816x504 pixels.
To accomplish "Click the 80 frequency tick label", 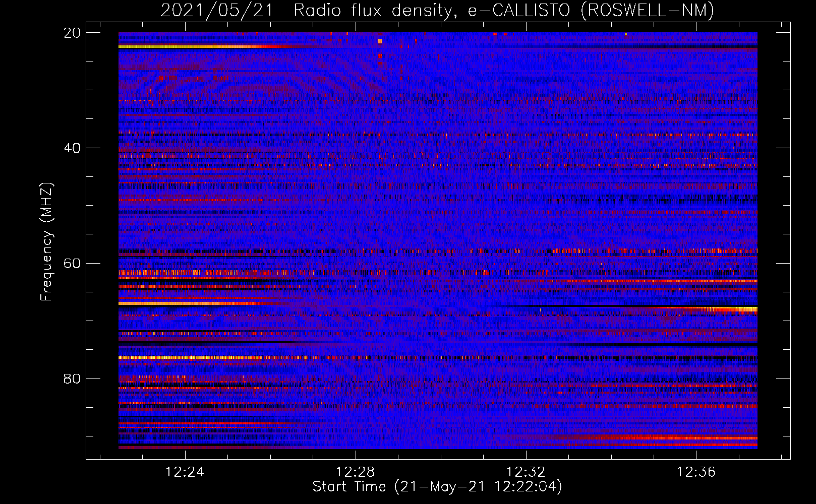I will tap(72, 379).
